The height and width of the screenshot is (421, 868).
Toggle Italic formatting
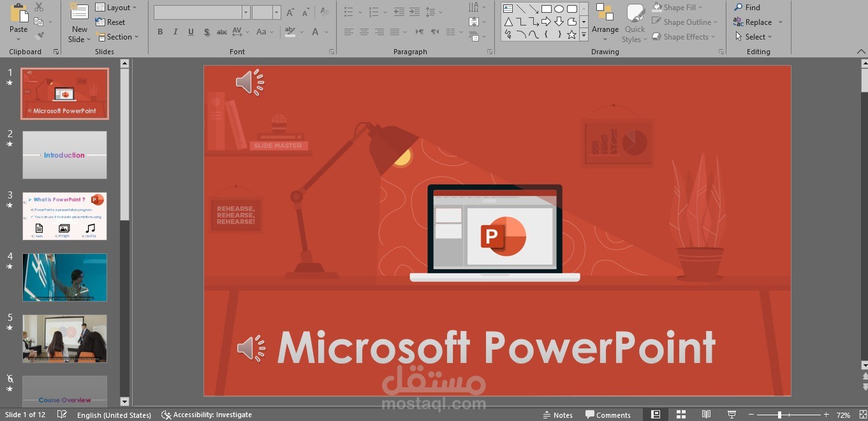[175, 32]
